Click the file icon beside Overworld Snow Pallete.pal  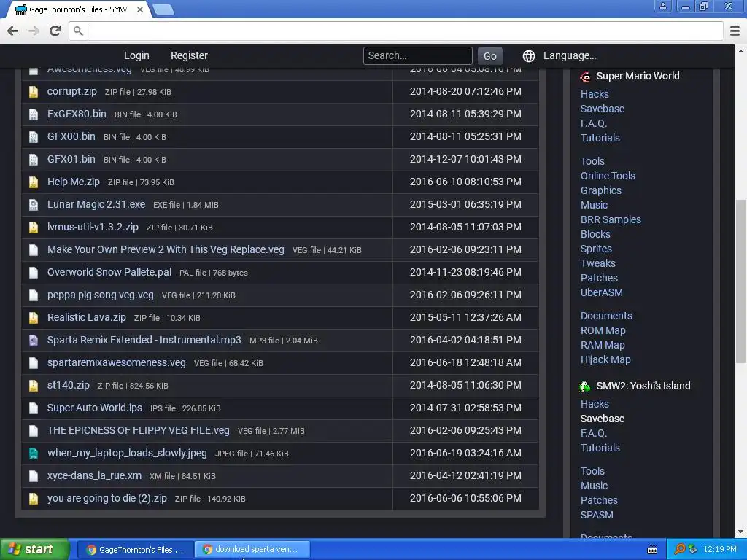[34, 273]
